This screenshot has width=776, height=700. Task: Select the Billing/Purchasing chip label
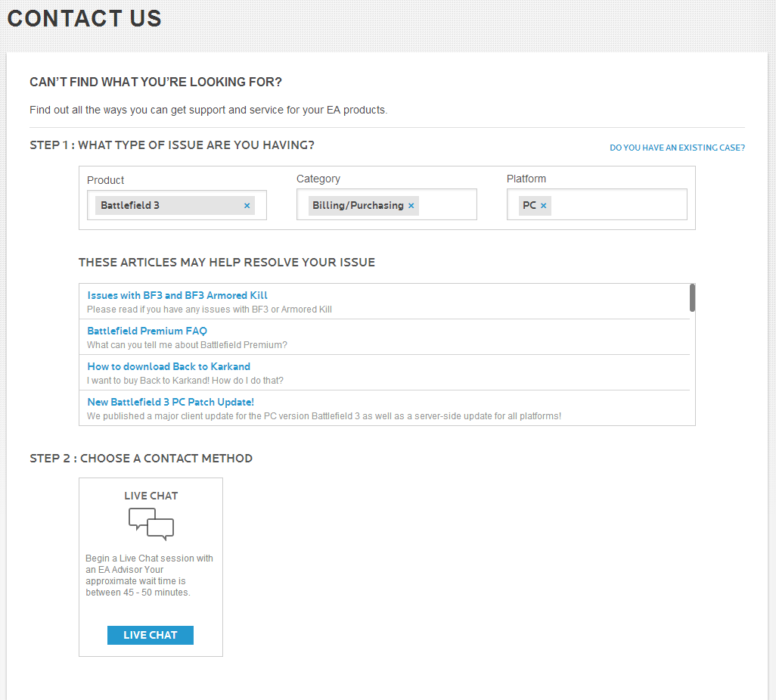coord(358,206)
